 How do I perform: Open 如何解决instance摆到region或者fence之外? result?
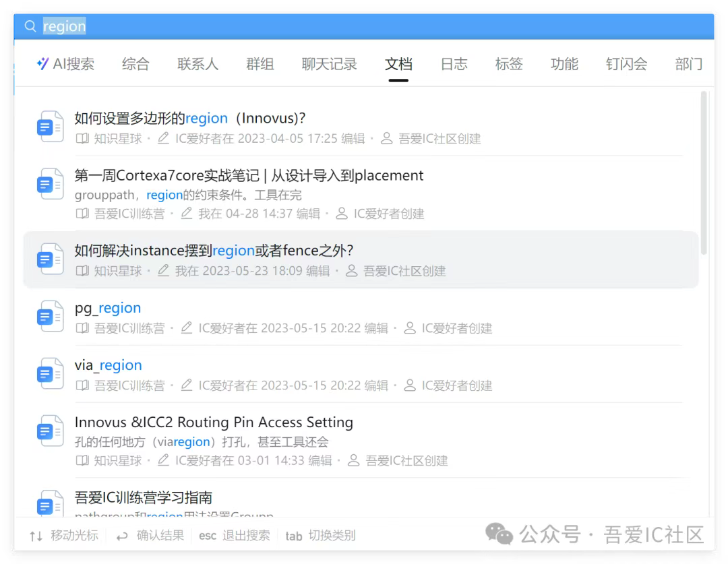pos(214,251)
